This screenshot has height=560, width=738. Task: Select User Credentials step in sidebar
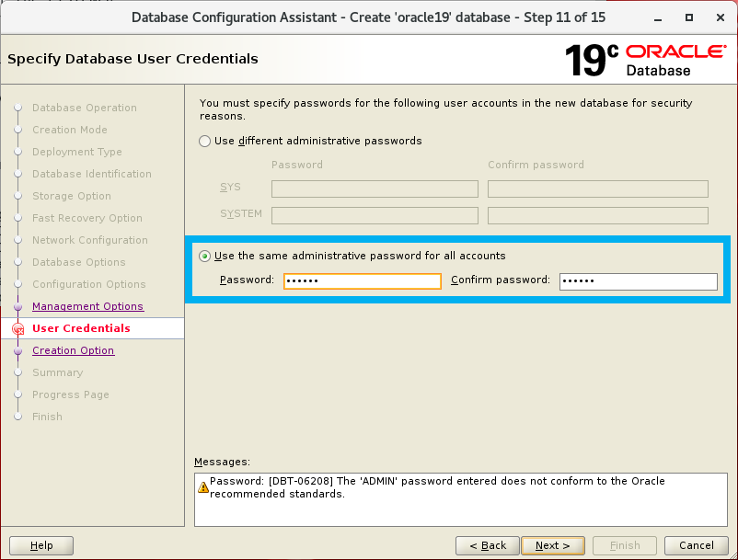[81, 328]
